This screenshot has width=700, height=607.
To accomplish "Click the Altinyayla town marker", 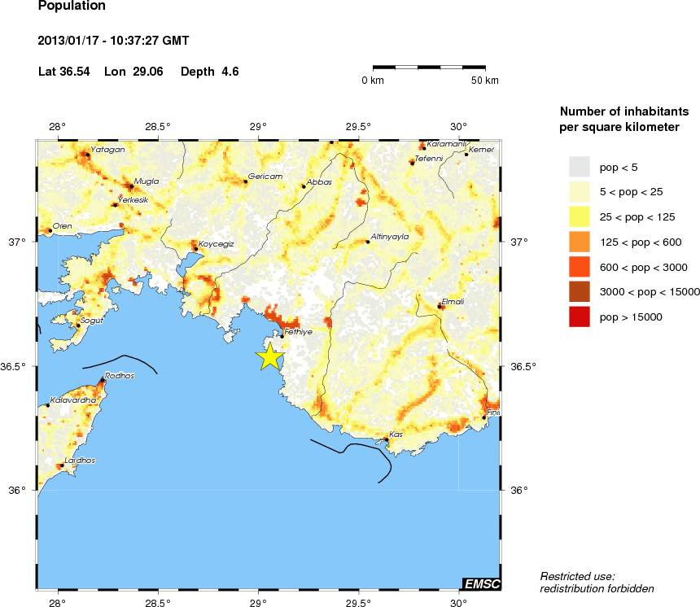I will coord(368,242).
